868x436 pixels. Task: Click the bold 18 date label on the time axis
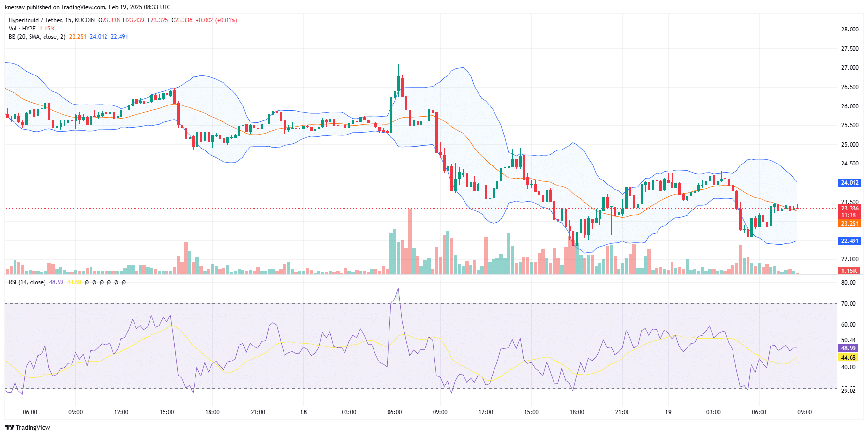pyautogui.click(x=303, y=412)
